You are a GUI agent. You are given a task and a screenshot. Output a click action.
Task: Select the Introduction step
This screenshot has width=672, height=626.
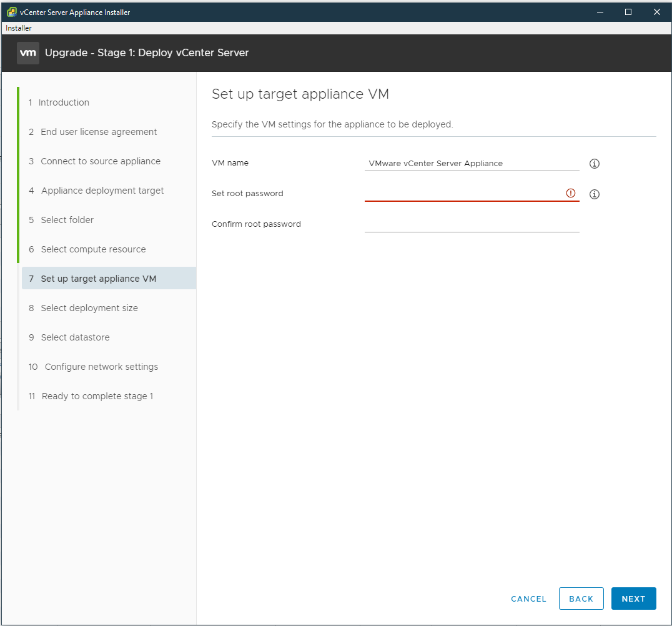[x=64, y=102]
